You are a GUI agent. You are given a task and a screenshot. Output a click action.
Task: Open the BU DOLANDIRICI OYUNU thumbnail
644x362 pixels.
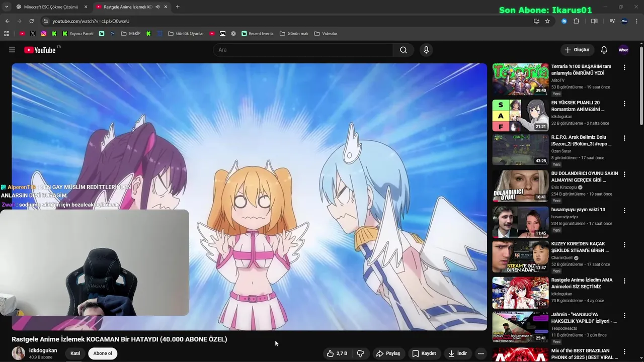point(520,186)
